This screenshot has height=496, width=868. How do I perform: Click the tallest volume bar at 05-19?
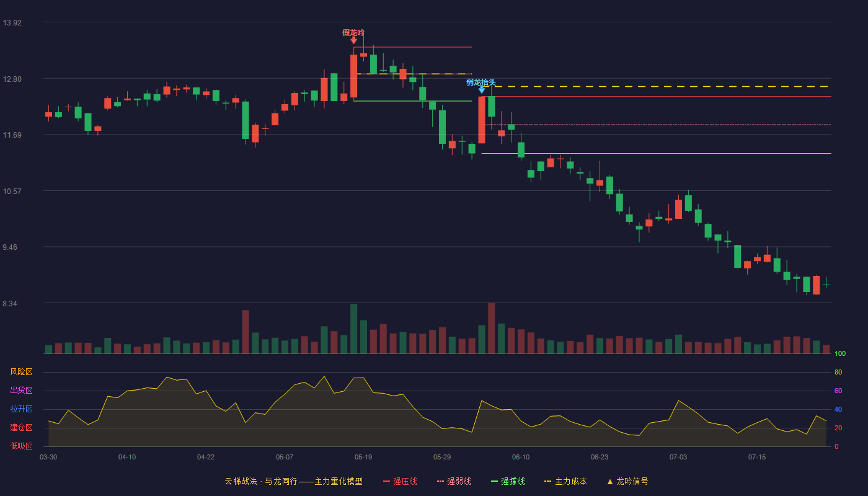point(353,329)
